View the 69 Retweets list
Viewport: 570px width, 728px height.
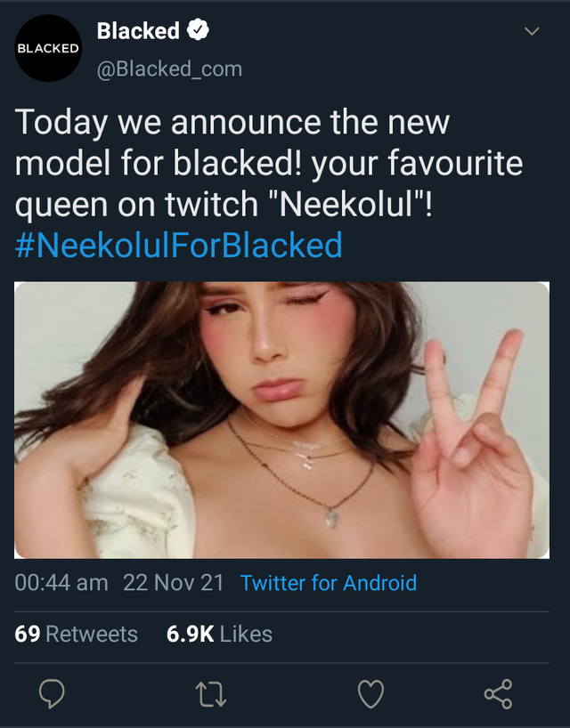tap(76, 634)
